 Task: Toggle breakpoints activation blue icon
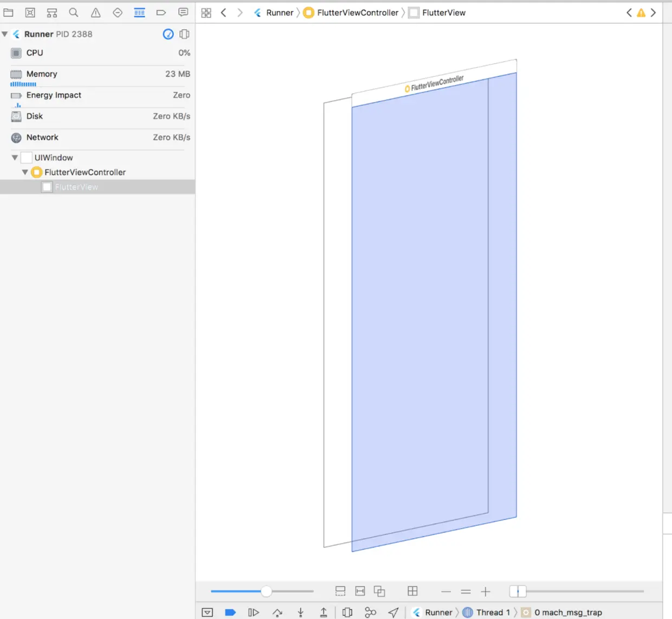pyautogui.click(x=230, y=613)
